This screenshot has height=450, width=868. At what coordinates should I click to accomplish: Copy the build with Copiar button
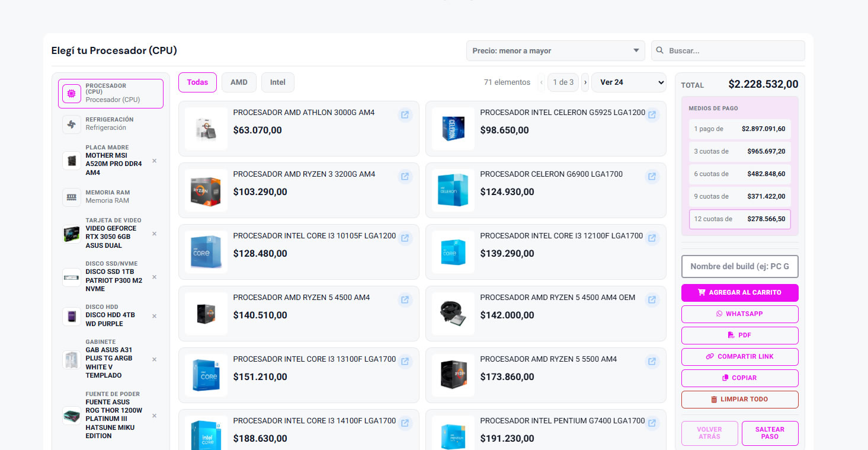739,378
